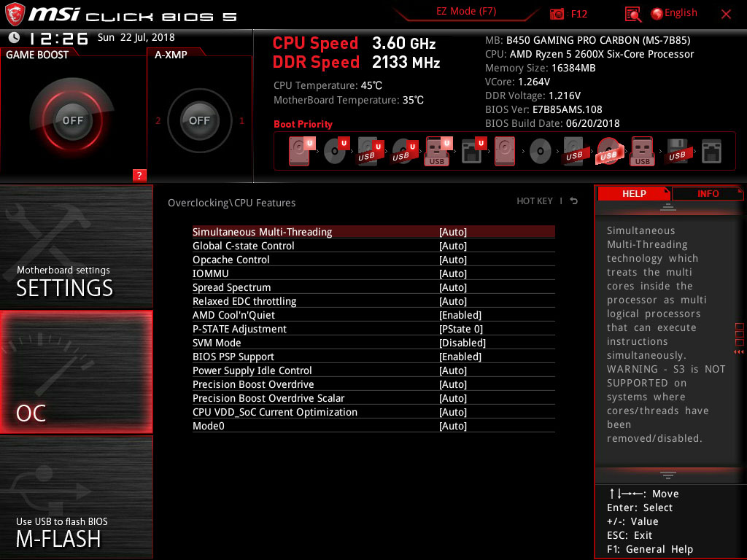
Task: Click the globe language icon
Action: click(x=657, y=14)
